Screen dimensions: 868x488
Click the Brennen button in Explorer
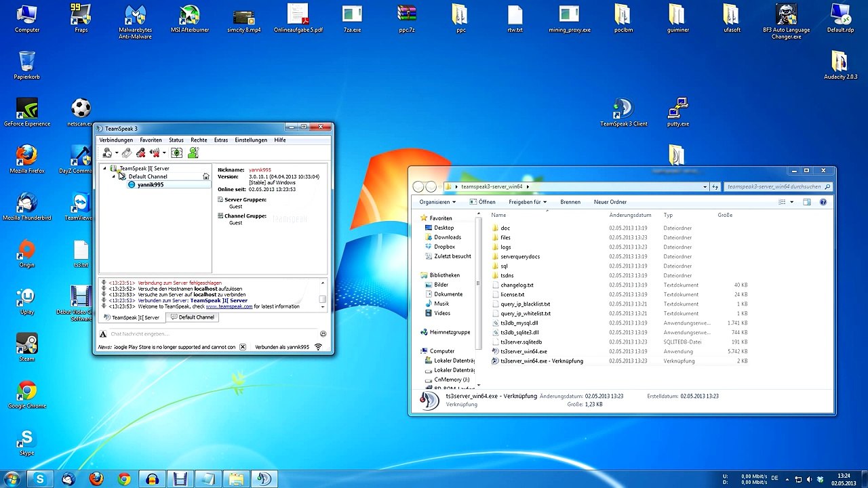coord(570,202)
